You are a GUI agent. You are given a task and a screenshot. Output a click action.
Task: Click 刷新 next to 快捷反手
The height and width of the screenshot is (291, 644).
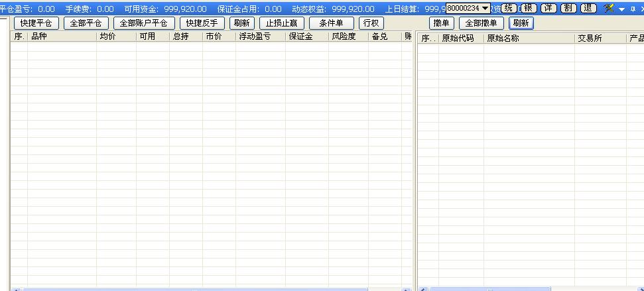pos(242,23)
